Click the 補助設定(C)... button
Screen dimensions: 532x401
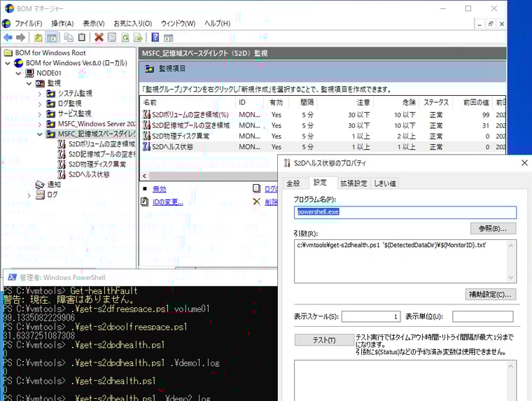click(x=491, y=295)
